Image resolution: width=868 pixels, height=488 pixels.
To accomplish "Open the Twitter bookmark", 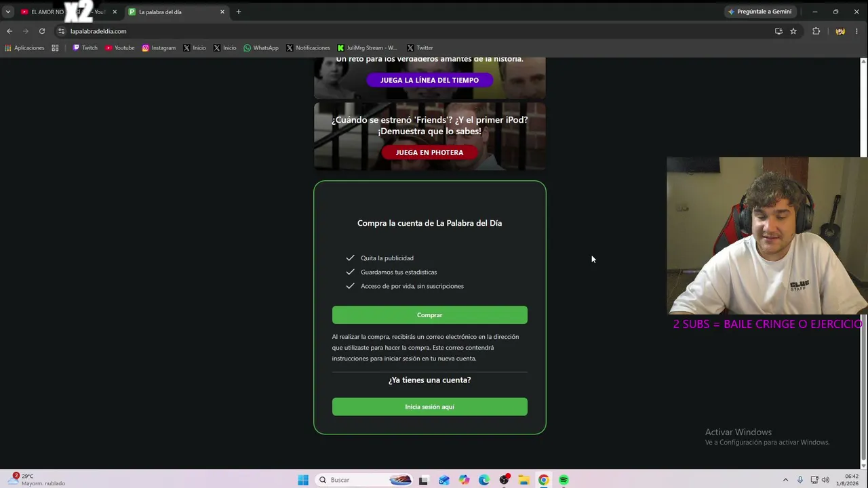I will click(420, 48).
